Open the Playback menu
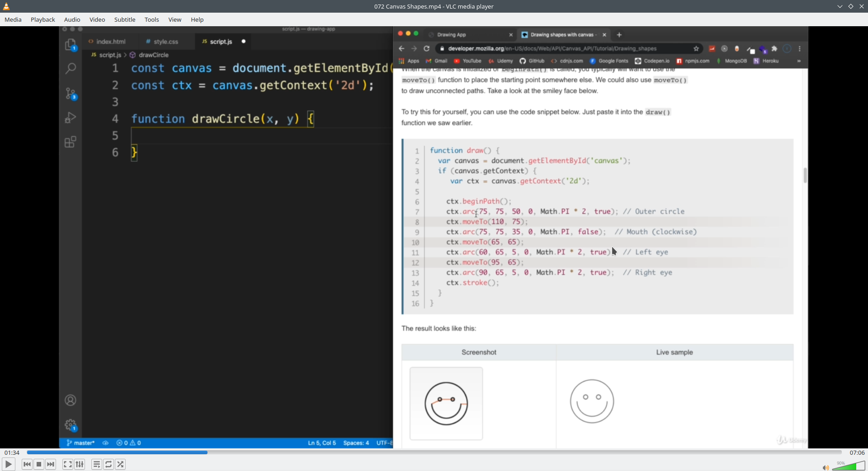 point(43,19)
